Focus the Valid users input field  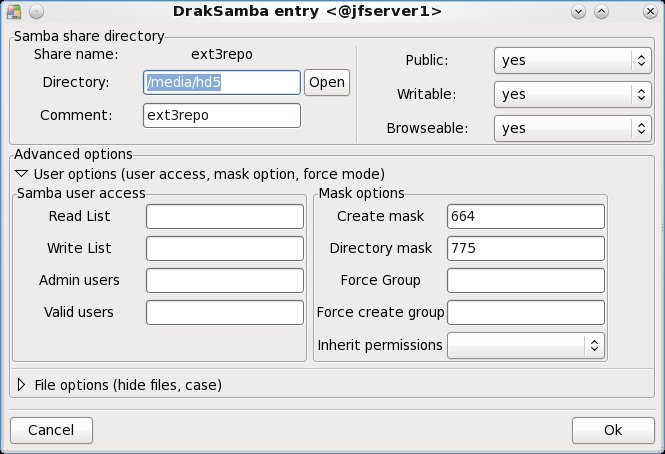click(225, 313)
